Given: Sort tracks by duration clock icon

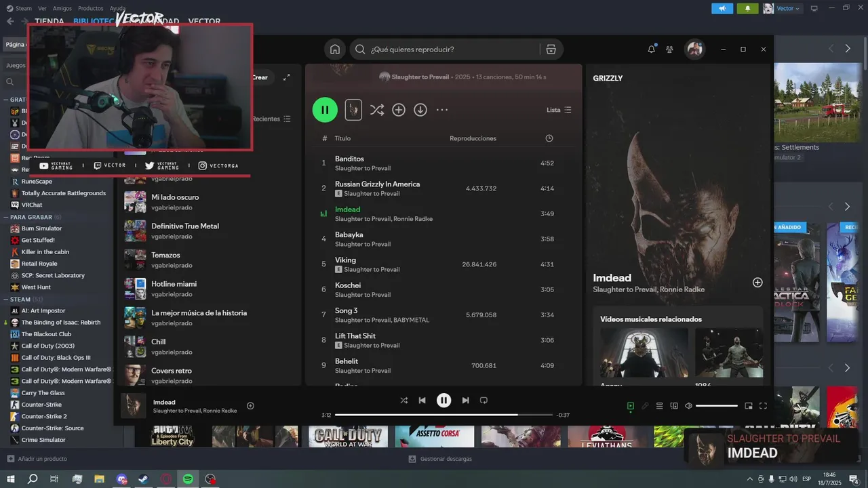Looking at the screenshot, I should [x=549, y=138].
